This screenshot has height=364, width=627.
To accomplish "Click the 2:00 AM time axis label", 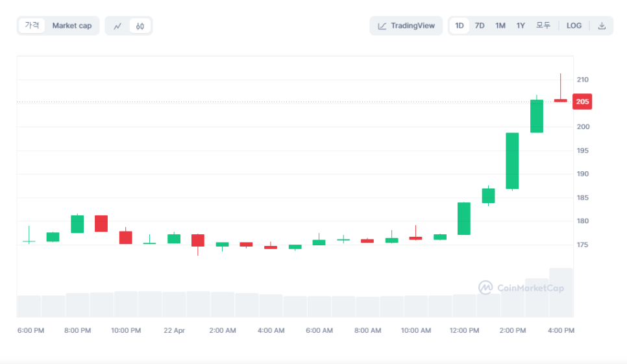I will [223, 330].
